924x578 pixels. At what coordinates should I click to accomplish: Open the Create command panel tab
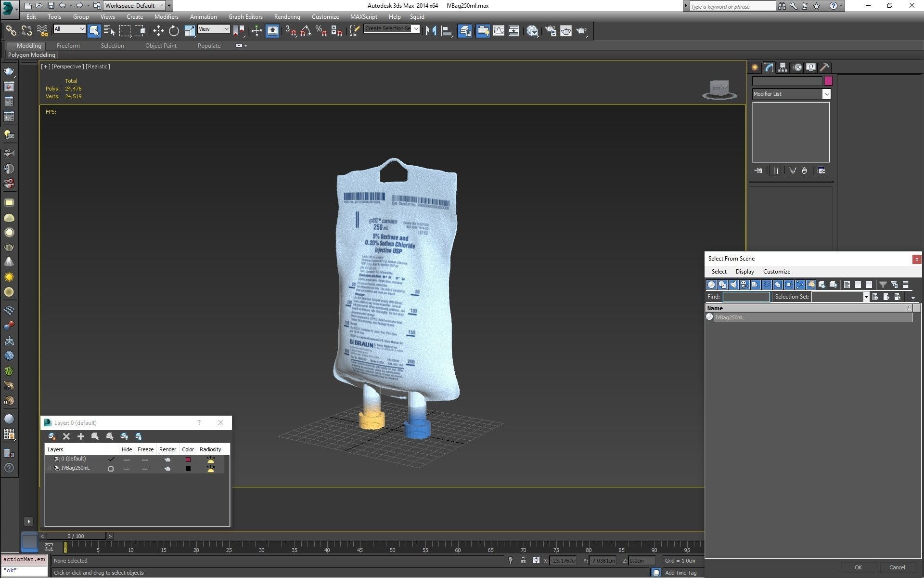click(755, 67)
